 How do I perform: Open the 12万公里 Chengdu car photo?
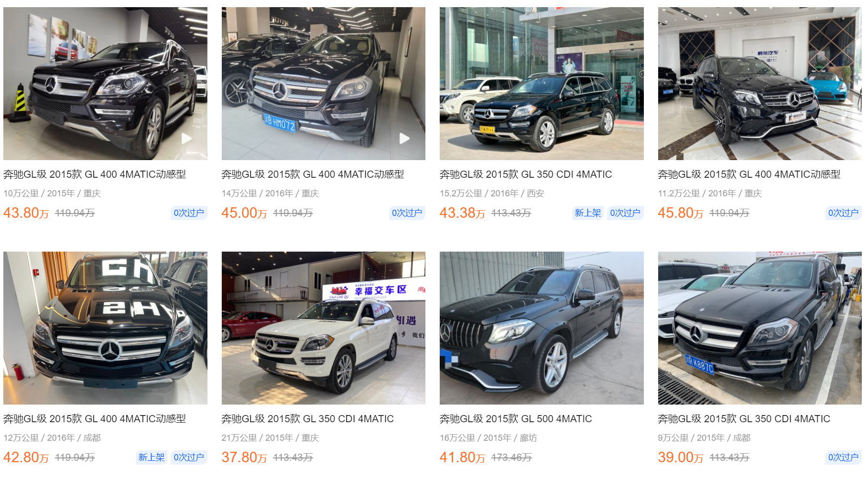coord(105,328)
